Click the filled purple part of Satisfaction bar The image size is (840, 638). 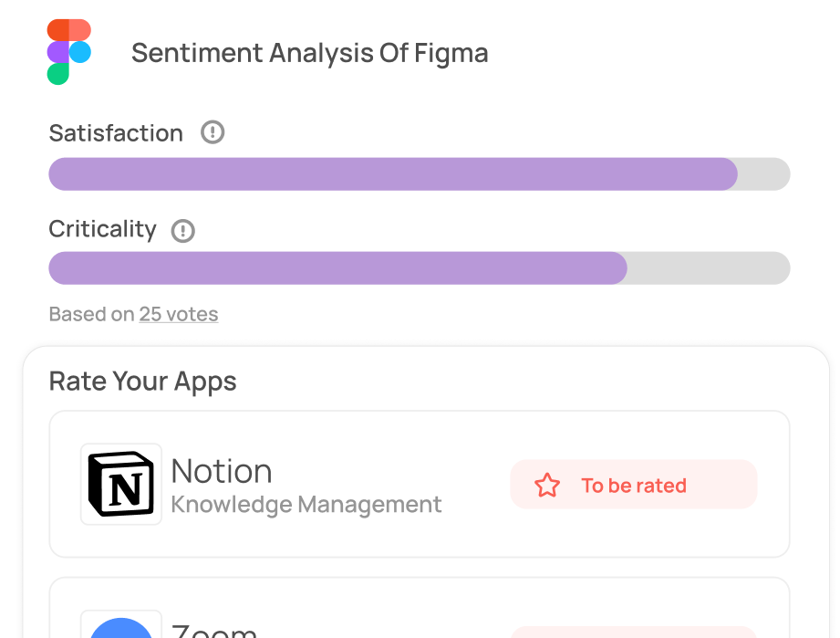392,173
